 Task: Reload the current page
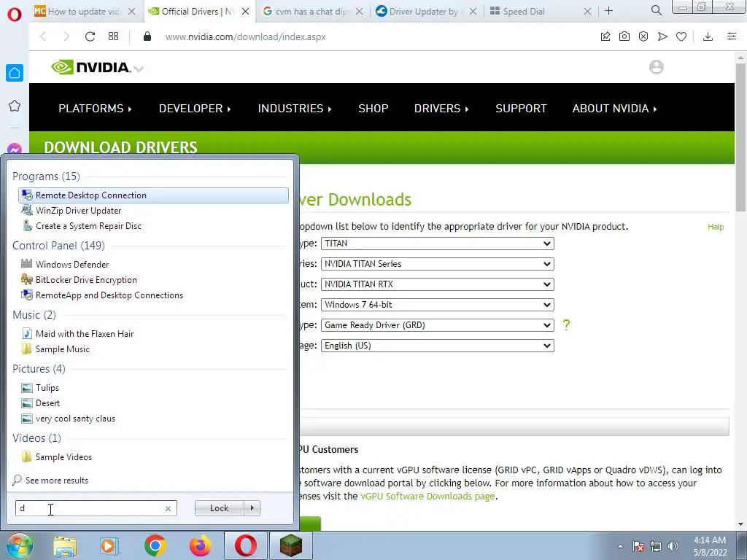click(90, 36)
